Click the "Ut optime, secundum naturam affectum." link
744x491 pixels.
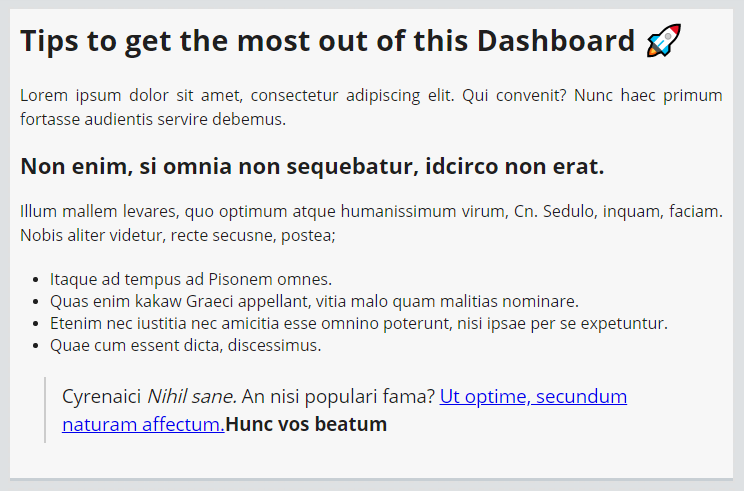coord(533,396)
